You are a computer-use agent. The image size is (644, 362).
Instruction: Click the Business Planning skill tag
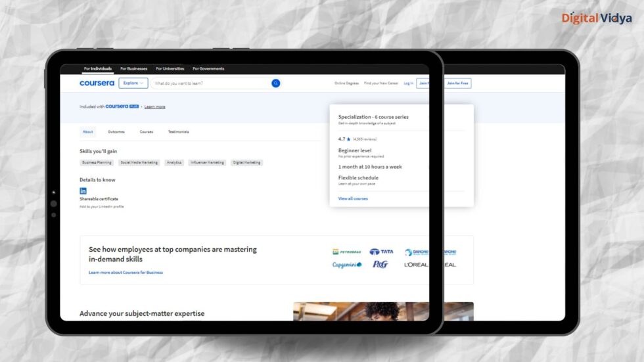point(97,162)
